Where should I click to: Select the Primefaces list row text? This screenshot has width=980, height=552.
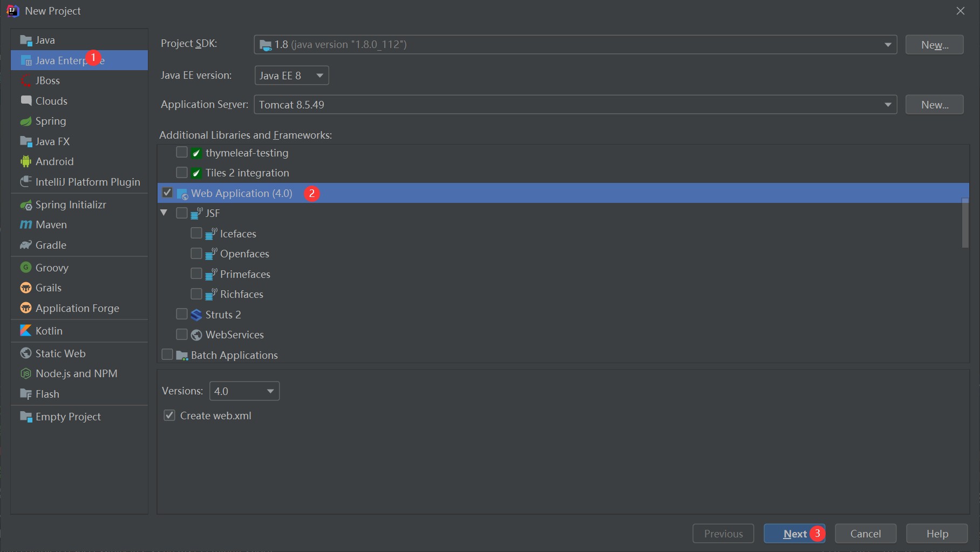coord(245,274)
